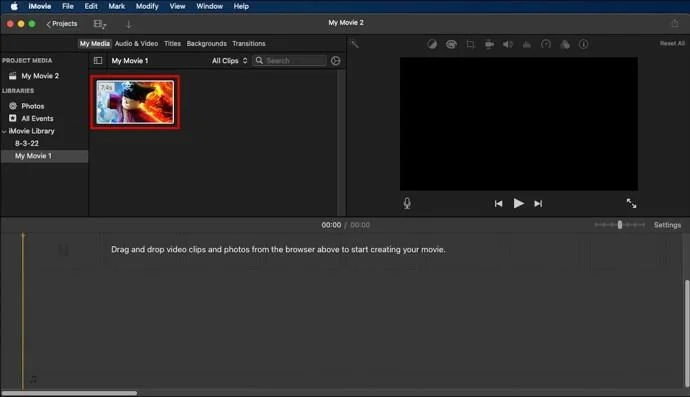Enter fullscreen playback with arrows icon
Image resolution: width=690 pixels, height=397 pixels.
[631, 203]
